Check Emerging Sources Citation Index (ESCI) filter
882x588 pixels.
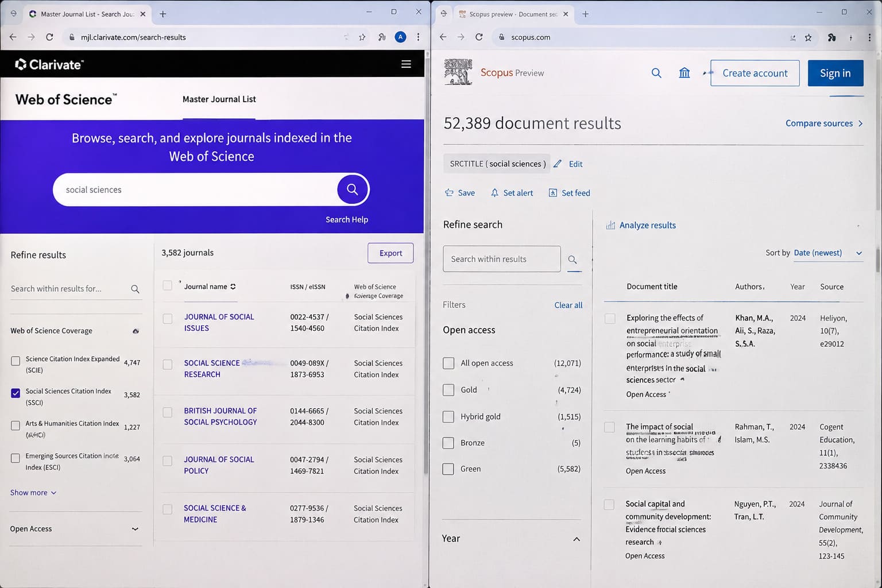click(x=16, y=458)
